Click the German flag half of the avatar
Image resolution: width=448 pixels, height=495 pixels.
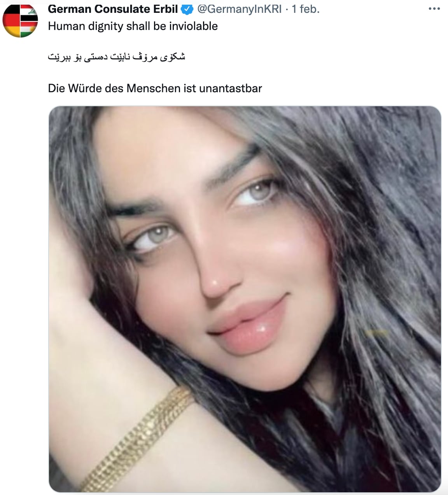[11, 20]
